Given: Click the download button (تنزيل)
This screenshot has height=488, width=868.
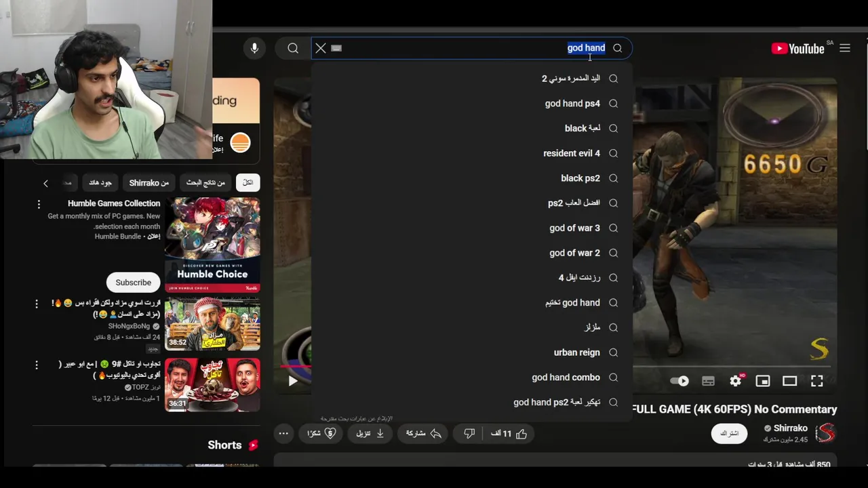Looking at the screenshot, I should (371, 434).
